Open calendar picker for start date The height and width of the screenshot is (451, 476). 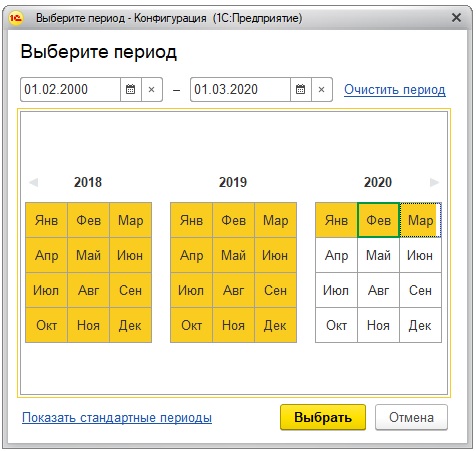click(x=131, y=89)
